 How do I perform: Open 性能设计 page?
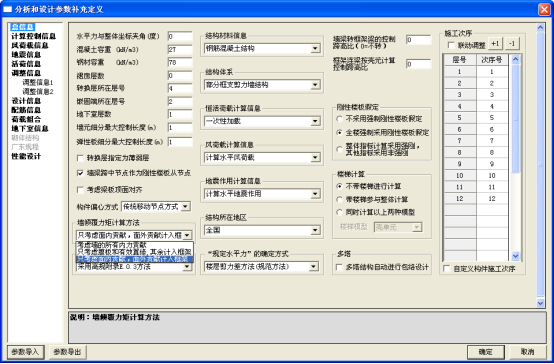(x=26, y=156)
